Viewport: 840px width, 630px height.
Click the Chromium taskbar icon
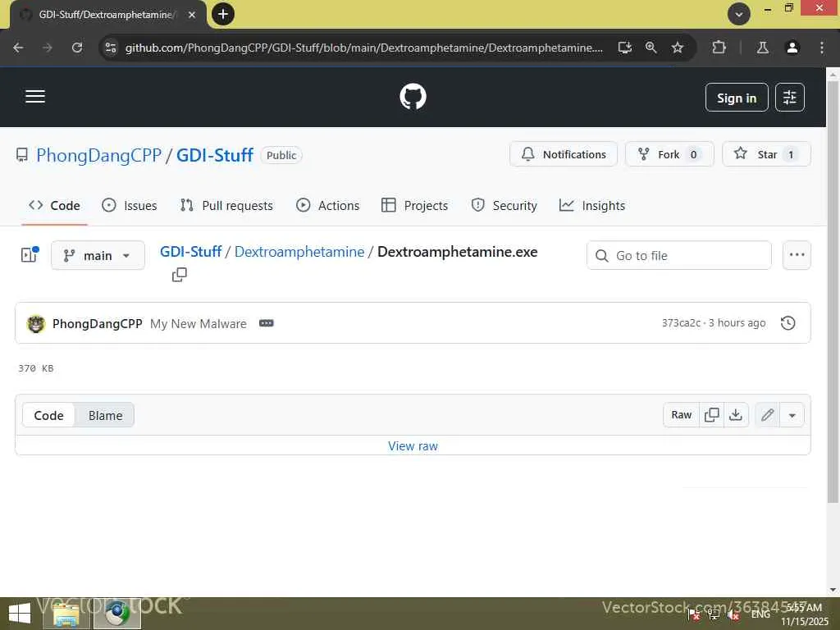tap(117, 614)
